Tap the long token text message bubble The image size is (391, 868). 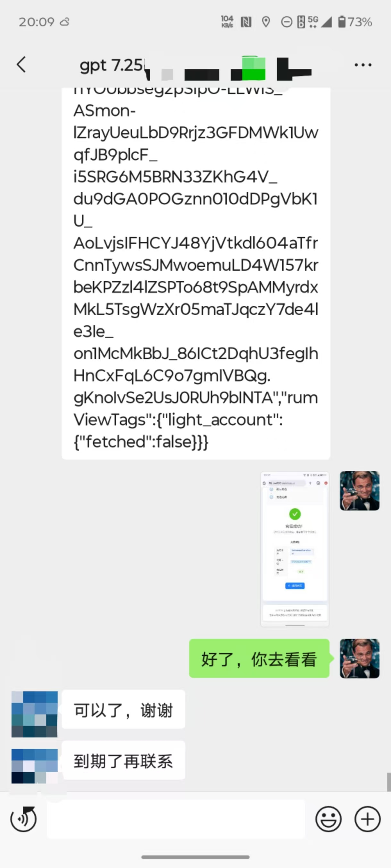pyautogui.click(x=196, y=273)
